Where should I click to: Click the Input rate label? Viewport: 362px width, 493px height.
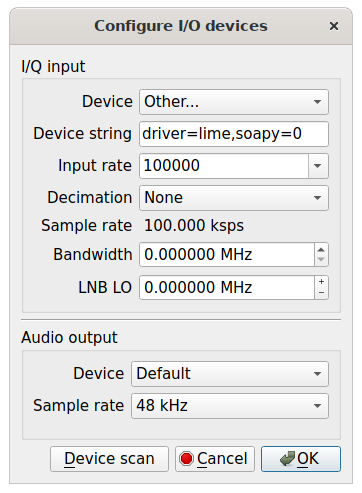95,166
